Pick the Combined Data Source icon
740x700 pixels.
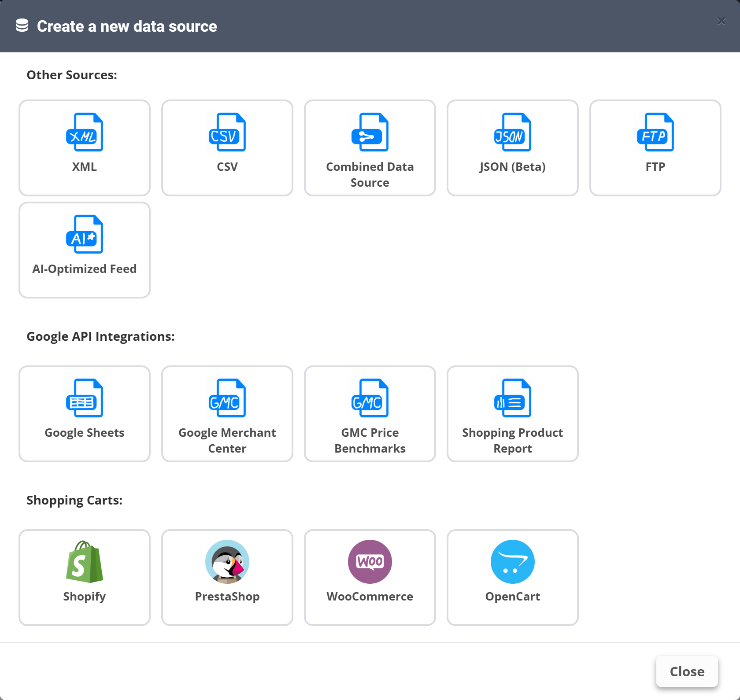pyautogui.click(x=370, y=132)
